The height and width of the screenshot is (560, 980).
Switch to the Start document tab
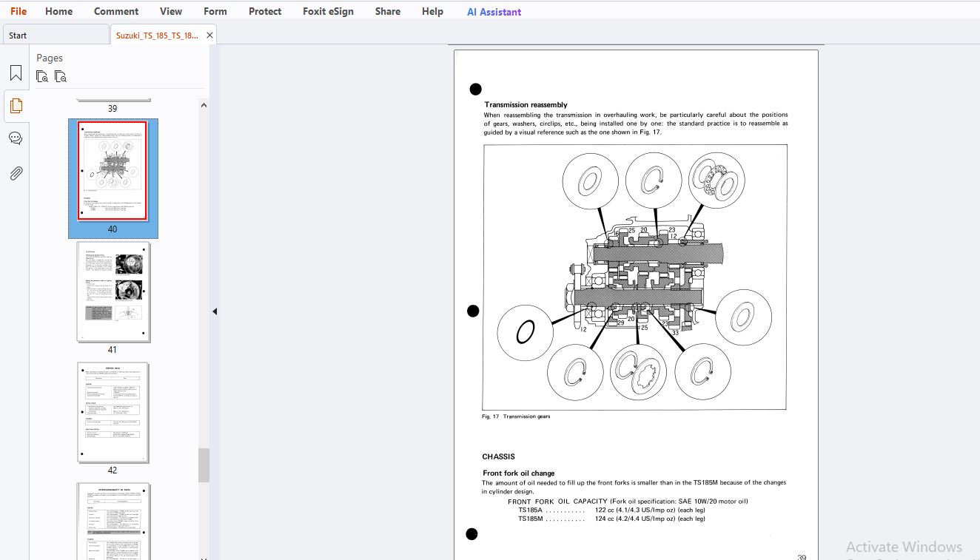pyautogui.click(x=56, y=35)
